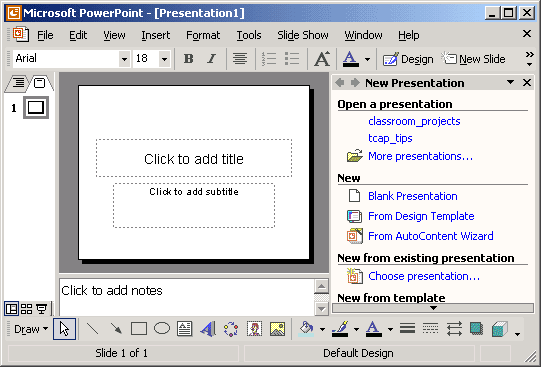Open the Edit menu
The width and height of the screenshot is (541, 367).
(x=78, y=35)
